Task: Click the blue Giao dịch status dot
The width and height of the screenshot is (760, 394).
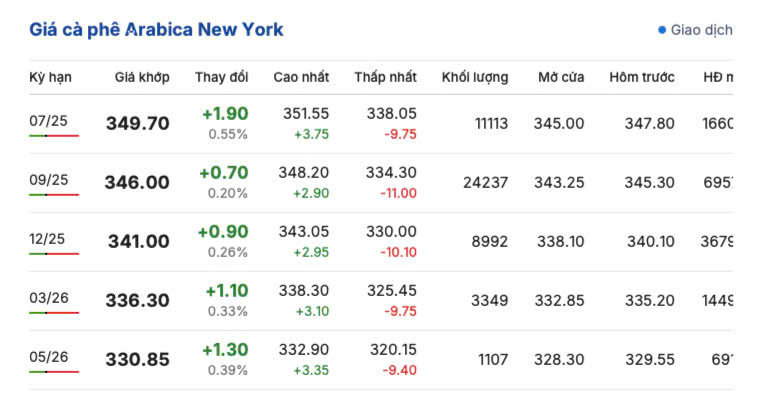Action: pos(662,30)
